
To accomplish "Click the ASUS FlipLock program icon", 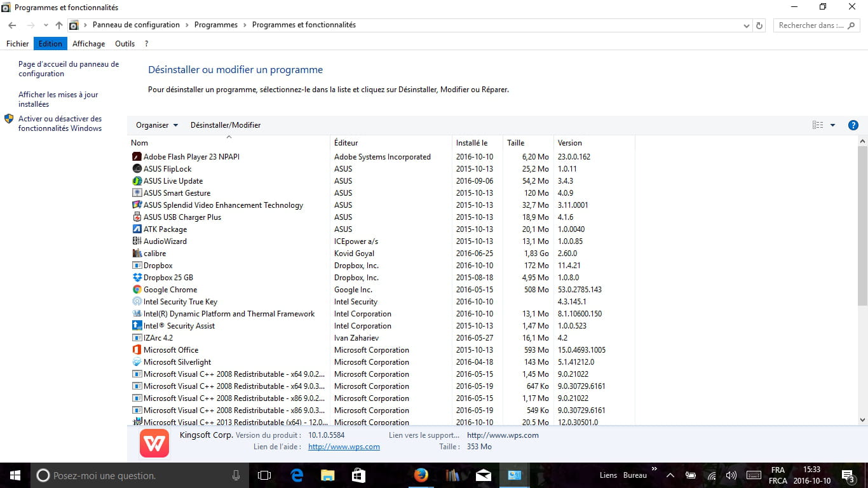I will (x=137, y=169).
